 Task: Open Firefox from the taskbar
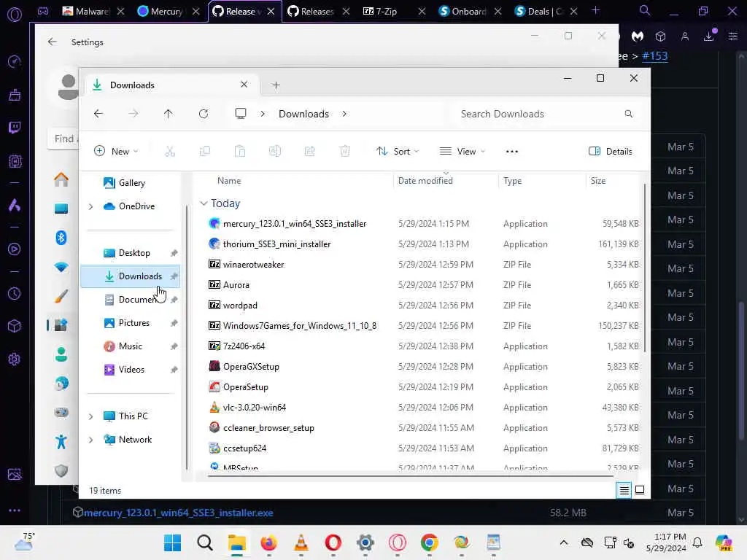pos(268,542)
